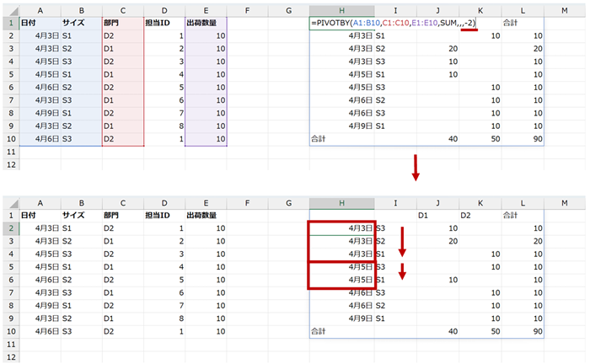Screen dimensions: 590x364
Task: Click value 20 in column J, upper sheet
Action: [x=437, y=49]
